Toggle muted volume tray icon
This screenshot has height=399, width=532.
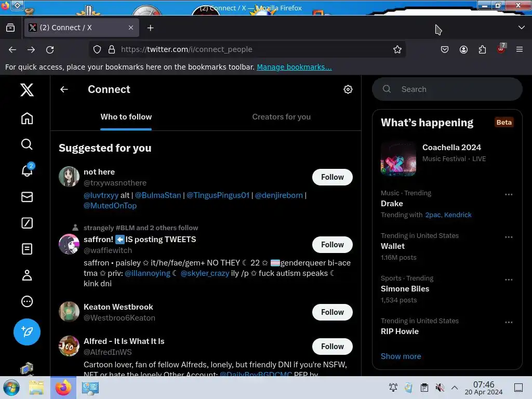(440, 388)
